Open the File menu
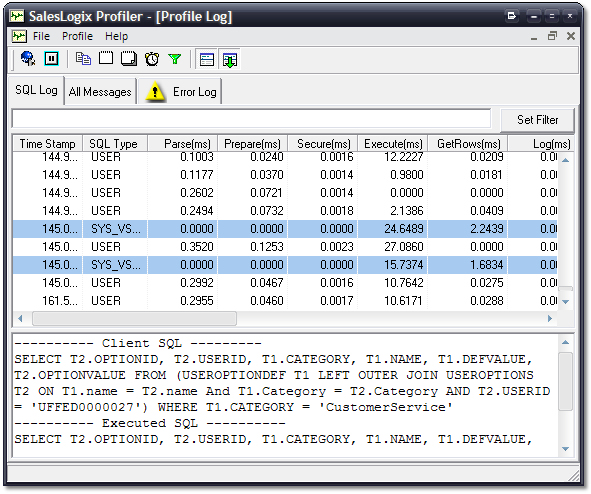Screen dimensions: 591x494 click(x=41, y=36)
